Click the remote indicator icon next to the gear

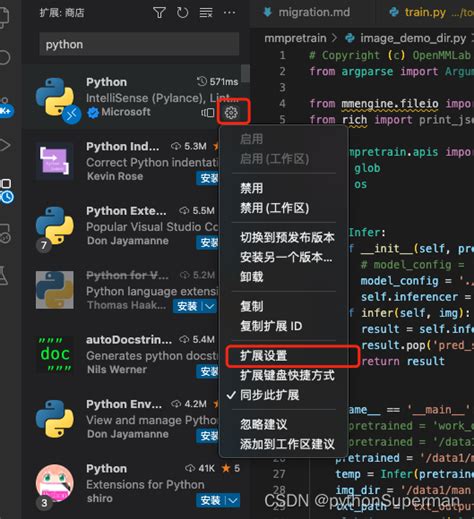pos(208,113)
